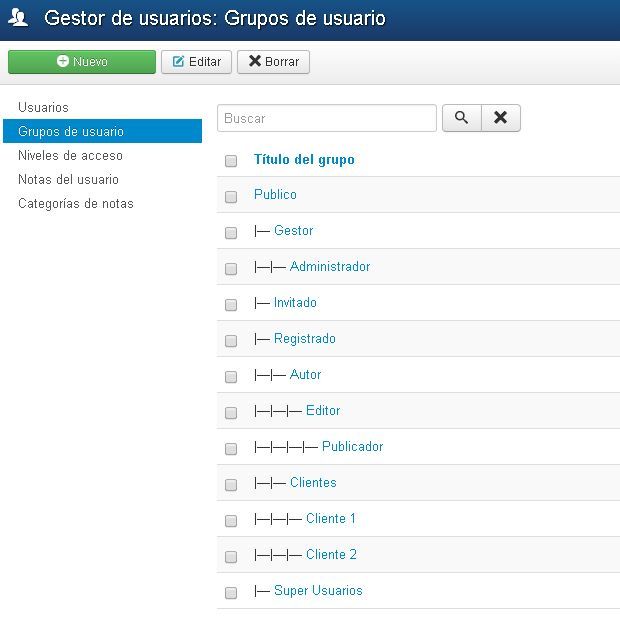Click into the Buscar search field

pos(327,118)
